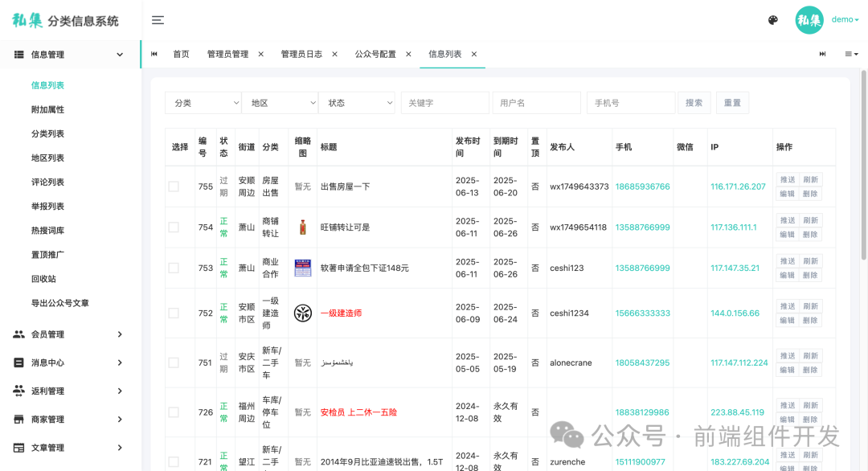Click the sidebar collapse hamburger icon
The image size is (868, 471).
(x=158, y=20)
